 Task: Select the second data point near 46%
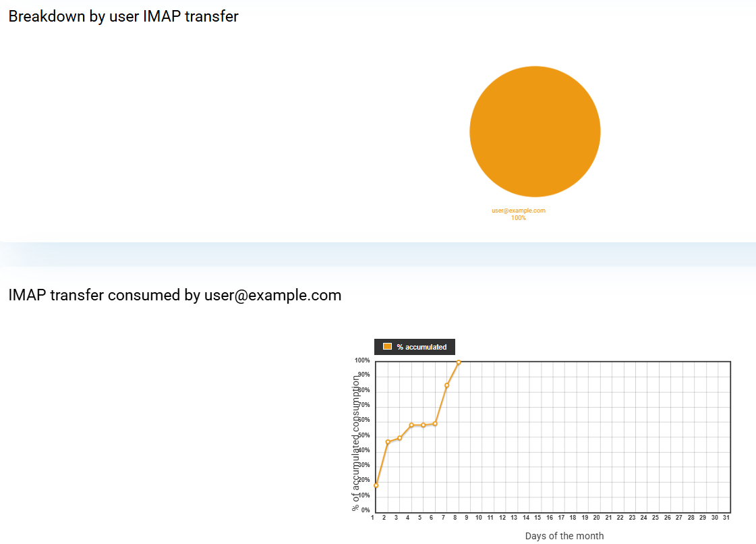[x=388, y=442]
